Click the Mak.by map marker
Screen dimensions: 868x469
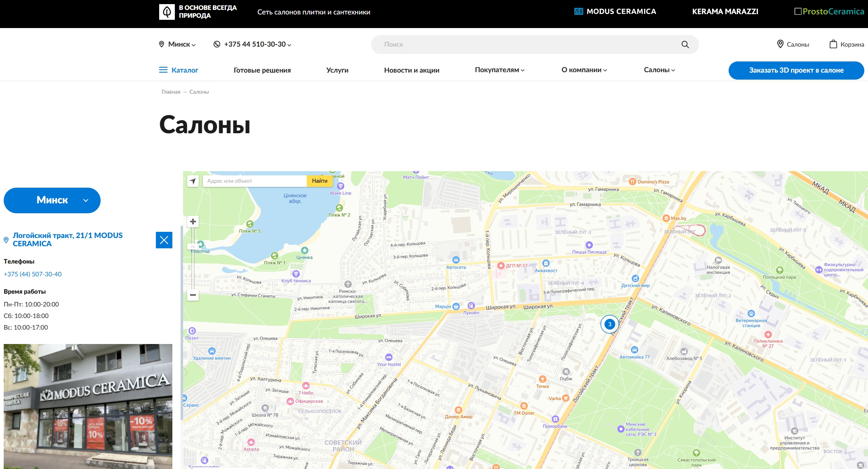coord(666,218)
